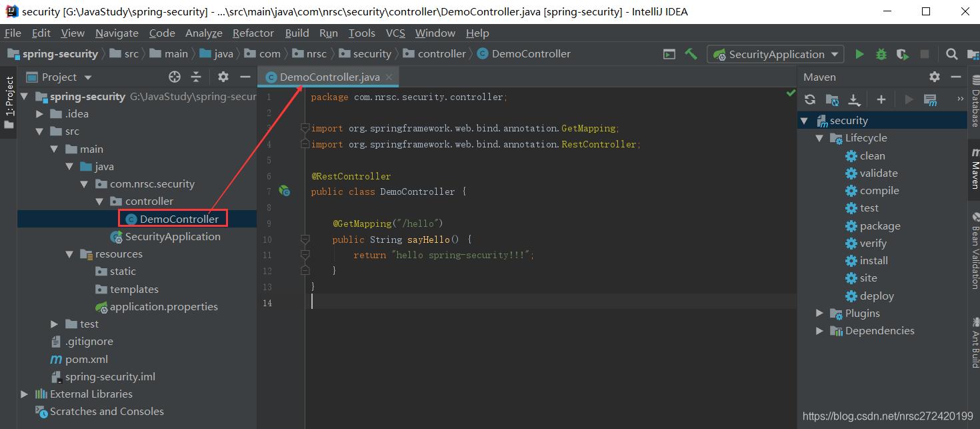Run SecurityApplication with green play button
980x429 pixels.
tap(859, 54)
